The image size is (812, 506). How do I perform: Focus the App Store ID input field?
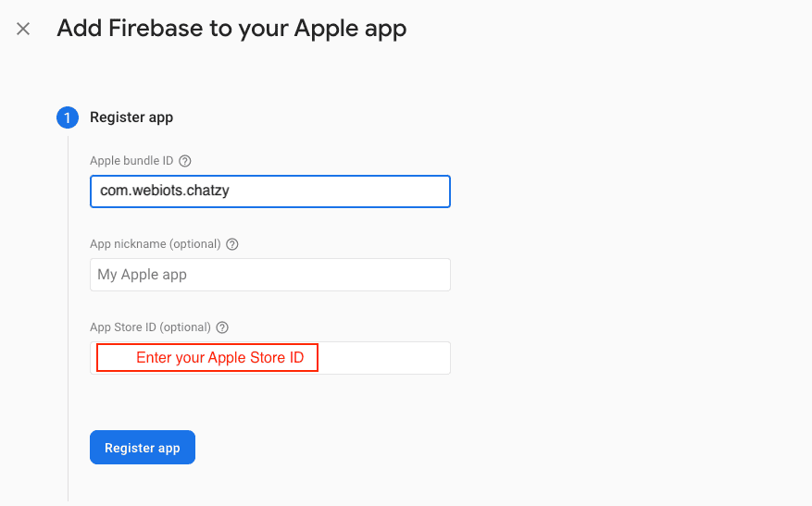tap(384, 358)
